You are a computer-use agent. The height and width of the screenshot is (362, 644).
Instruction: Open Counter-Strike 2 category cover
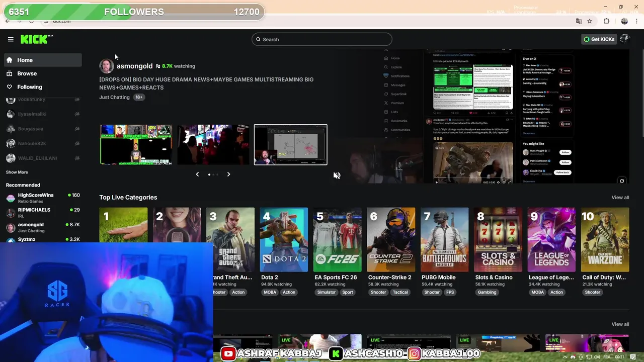coord(391,239)
